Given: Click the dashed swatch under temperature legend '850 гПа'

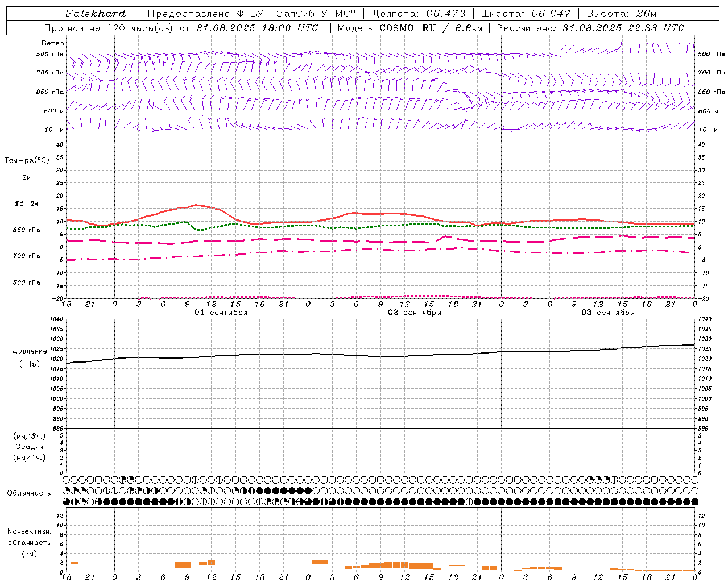Looking at the screenshot, I should pos(26,236).
